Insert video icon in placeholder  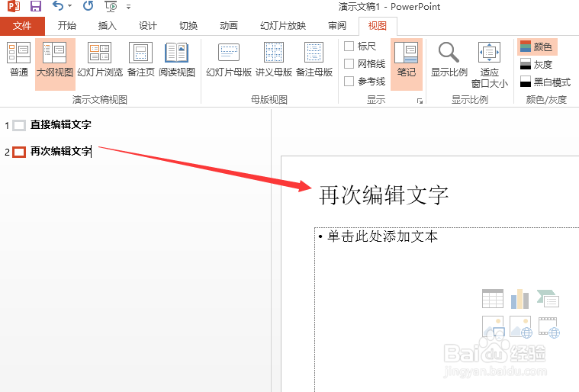point(549,327)
